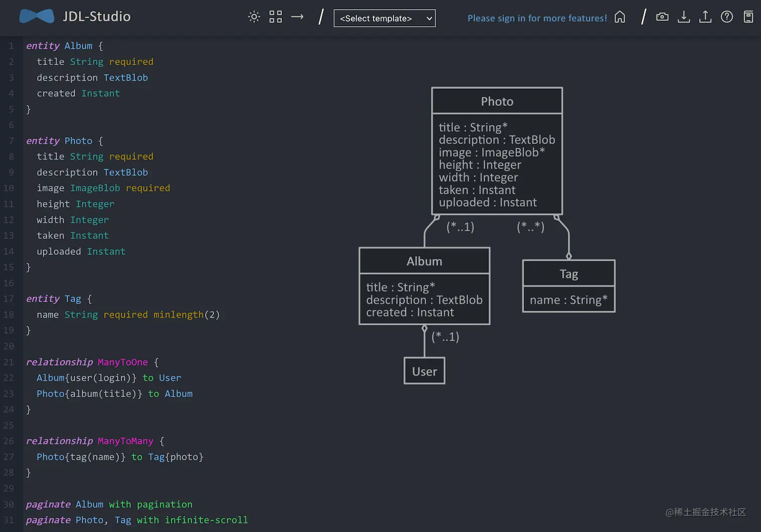Select the Photo entity box in diagram
This screenshot has width=761, height=532.
point(497,151)
